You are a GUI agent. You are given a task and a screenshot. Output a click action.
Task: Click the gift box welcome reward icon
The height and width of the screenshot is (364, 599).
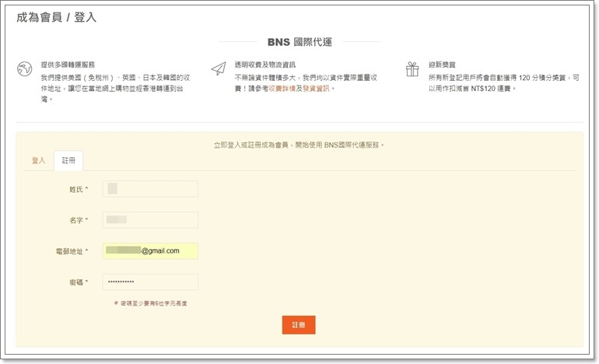[412, 69]
